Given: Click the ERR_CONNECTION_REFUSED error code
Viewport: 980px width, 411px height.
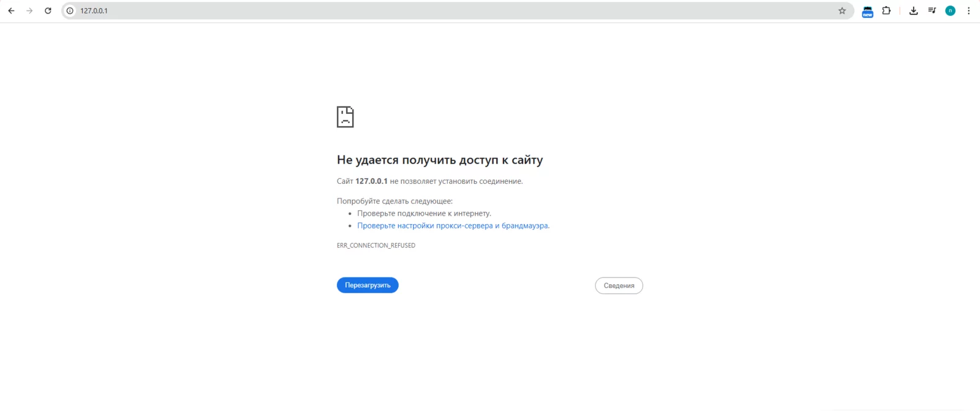Looking at the screenshot, I should point(375,245).
